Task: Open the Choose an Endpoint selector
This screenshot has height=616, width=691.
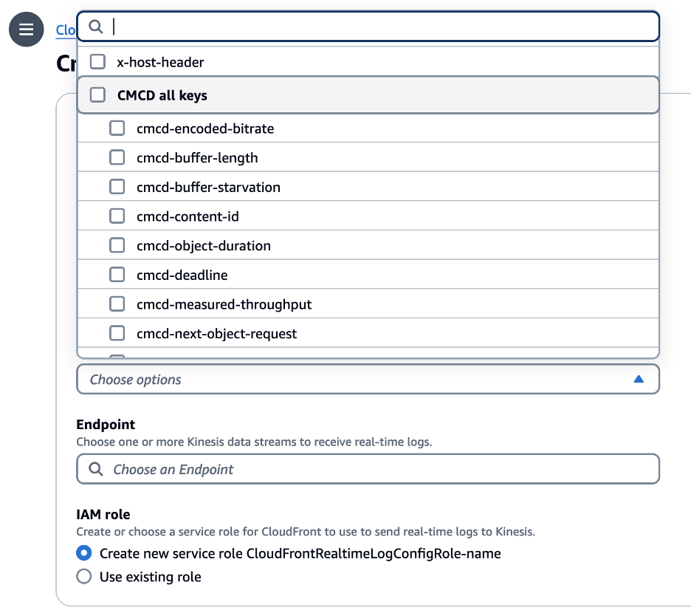Action: tap(368, 469)
